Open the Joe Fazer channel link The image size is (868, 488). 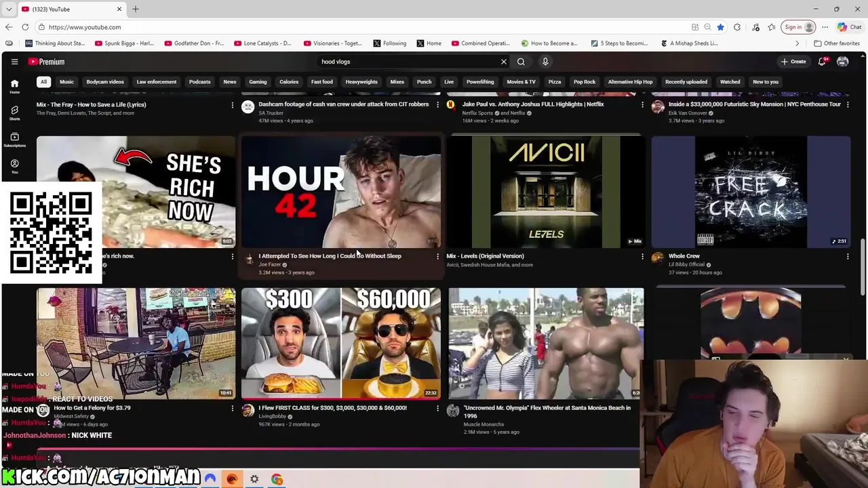[x=270, y=264]
